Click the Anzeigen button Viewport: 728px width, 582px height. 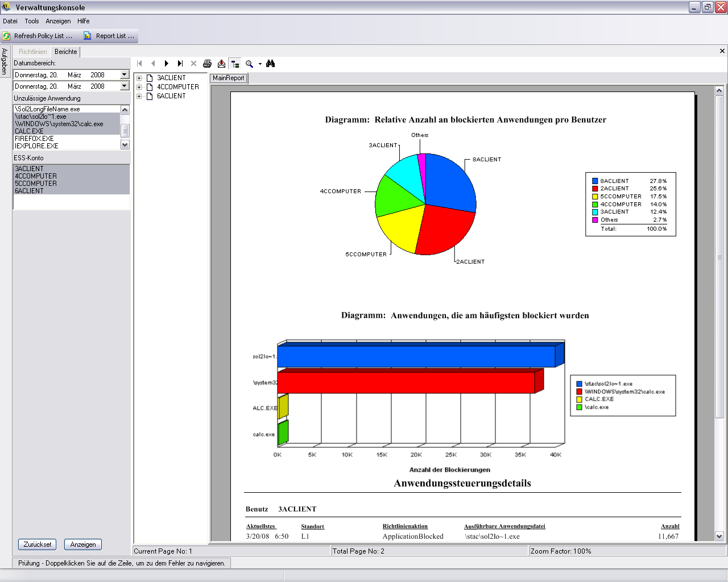click(x=83, y=544)
